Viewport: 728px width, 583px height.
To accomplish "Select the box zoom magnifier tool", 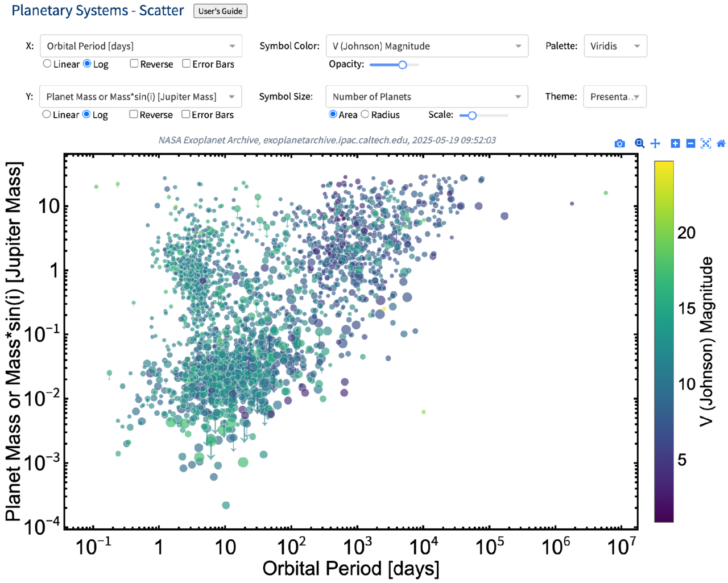I will click(639, 143).
